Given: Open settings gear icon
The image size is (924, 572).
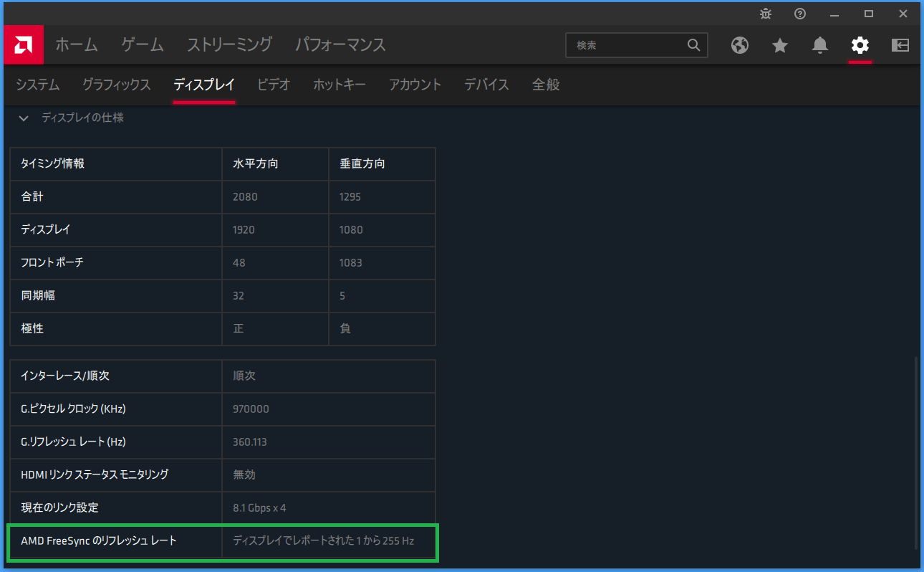Looking at the screenshot, I should pyautogui.click(x=860, y=45).
